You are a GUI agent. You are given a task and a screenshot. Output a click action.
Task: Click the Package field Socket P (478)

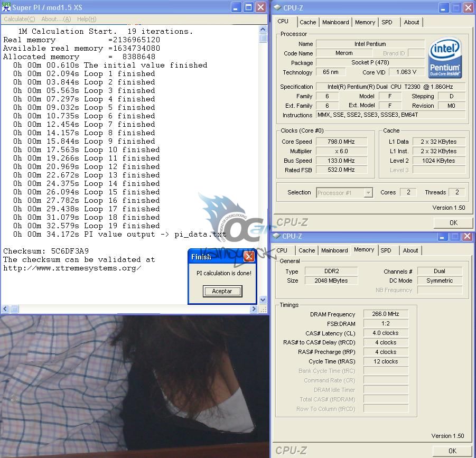point(370,62)
